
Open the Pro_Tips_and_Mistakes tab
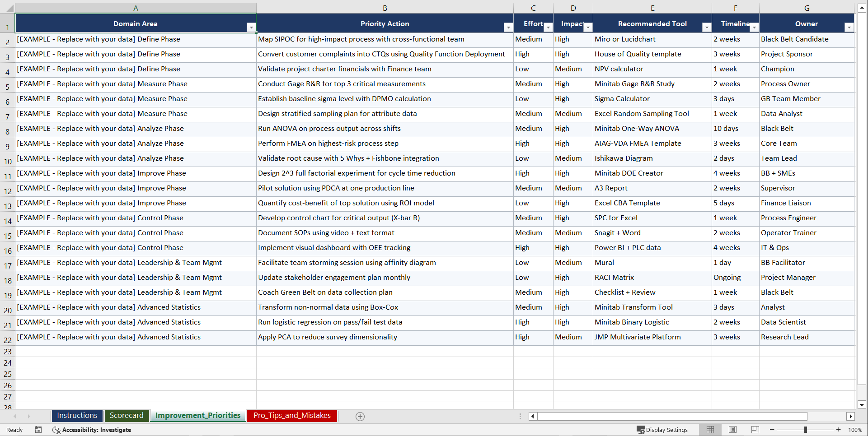tap(292, 415)
